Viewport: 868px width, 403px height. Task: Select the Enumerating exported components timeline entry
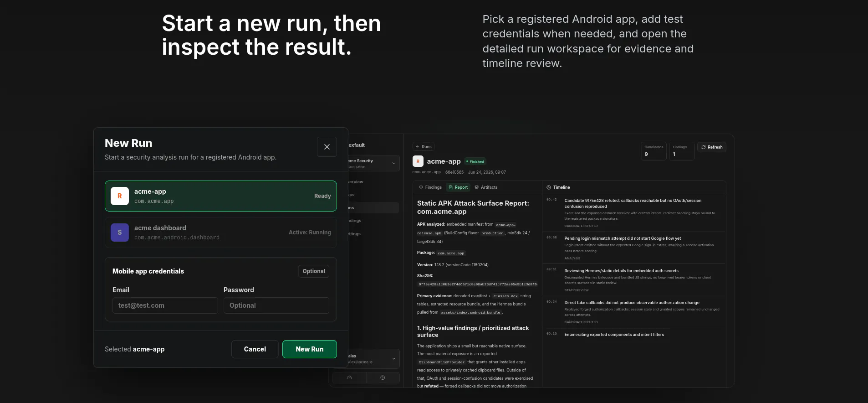pos(634,335)
